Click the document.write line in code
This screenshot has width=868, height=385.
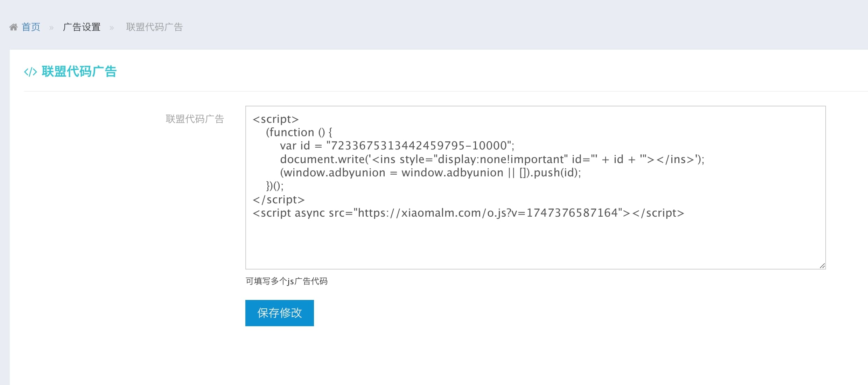pyautogui.click(x=492, y=159)
